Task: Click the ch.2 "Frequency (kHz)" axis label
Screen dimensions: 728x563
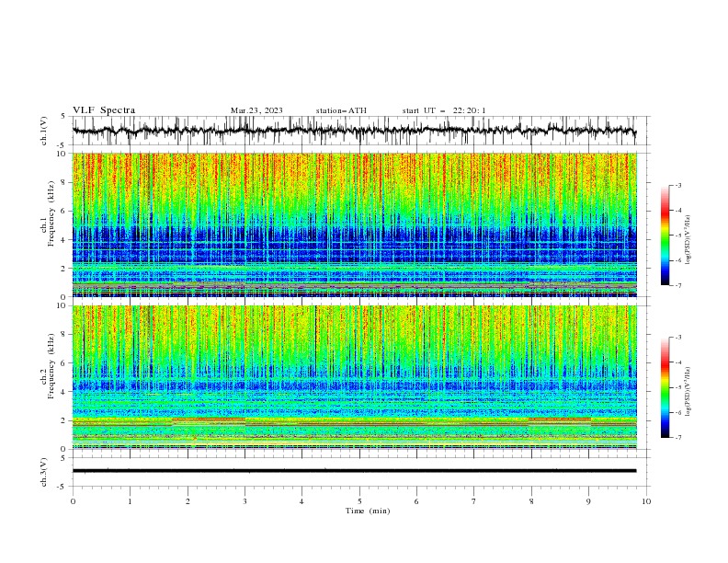Action: [51, 365]
